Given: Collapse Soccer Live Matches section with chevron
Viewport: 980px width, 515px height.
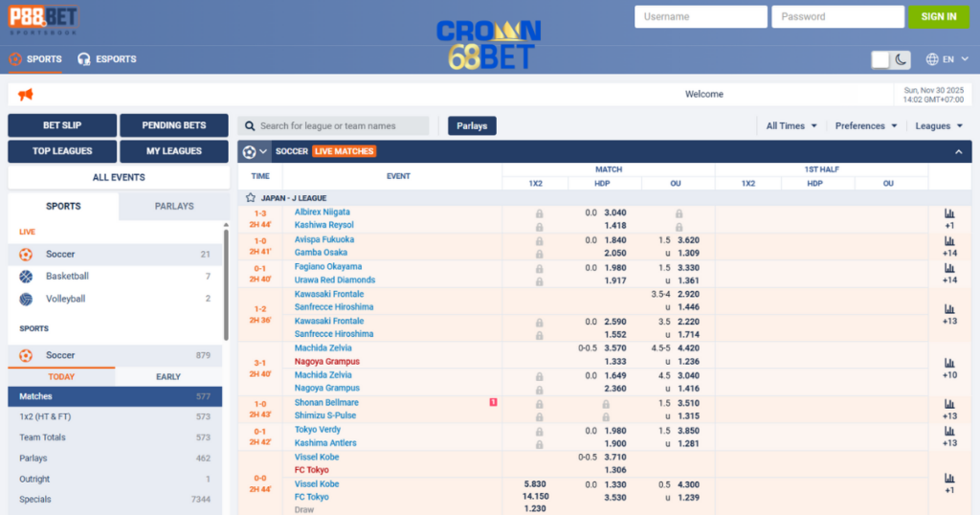Looking at the screenshot, I should tap(959, 152).
